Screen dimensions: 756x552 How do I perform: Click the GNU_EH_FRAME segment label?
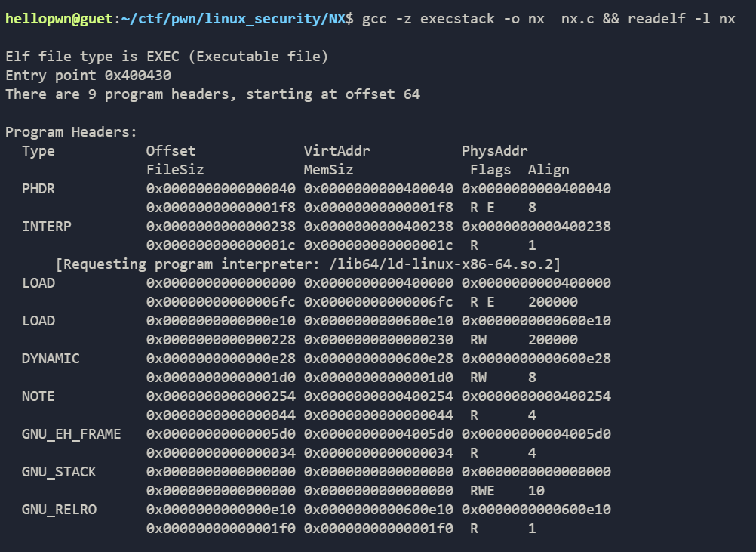[72, 434]
